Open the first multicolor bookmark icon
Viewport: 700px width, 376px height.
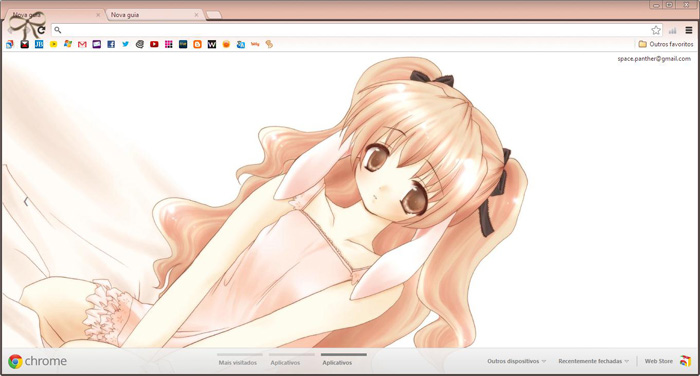click(x=10, y=44)
